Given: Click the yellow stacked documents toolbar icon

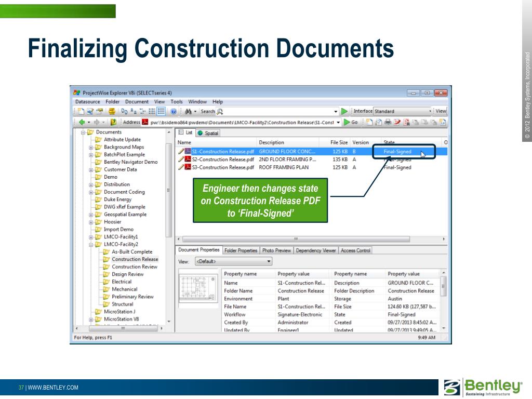Looking at the screenshot, I should click(112, 111).
